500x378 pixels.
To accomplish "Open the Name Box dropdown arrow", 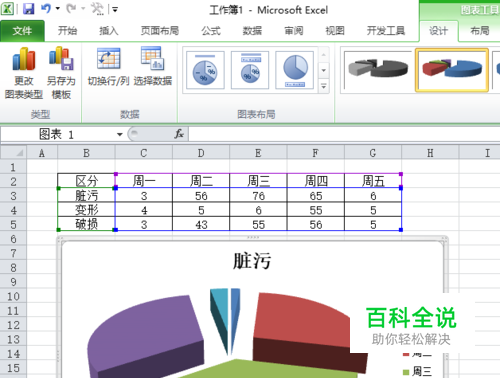I will click(x=120, y=134).
